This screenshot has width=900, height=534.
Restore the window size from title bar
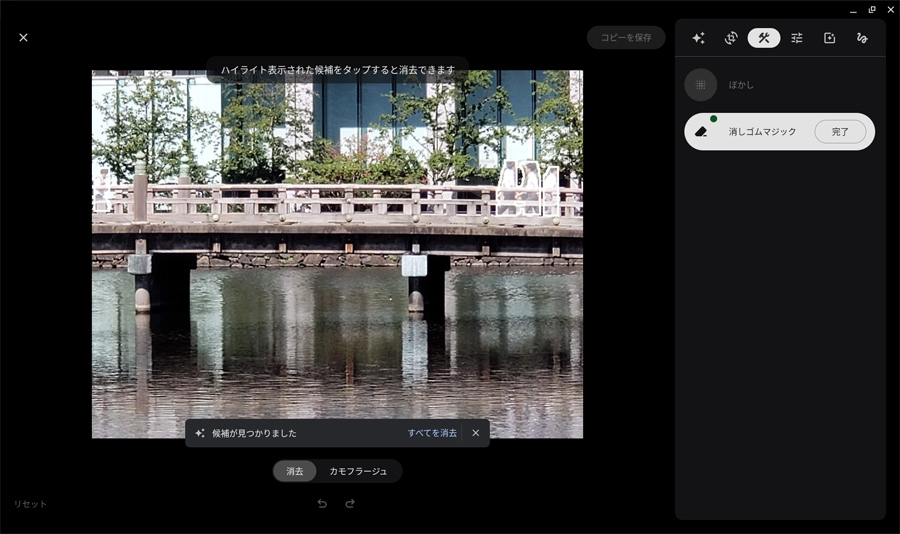[872, 10]
